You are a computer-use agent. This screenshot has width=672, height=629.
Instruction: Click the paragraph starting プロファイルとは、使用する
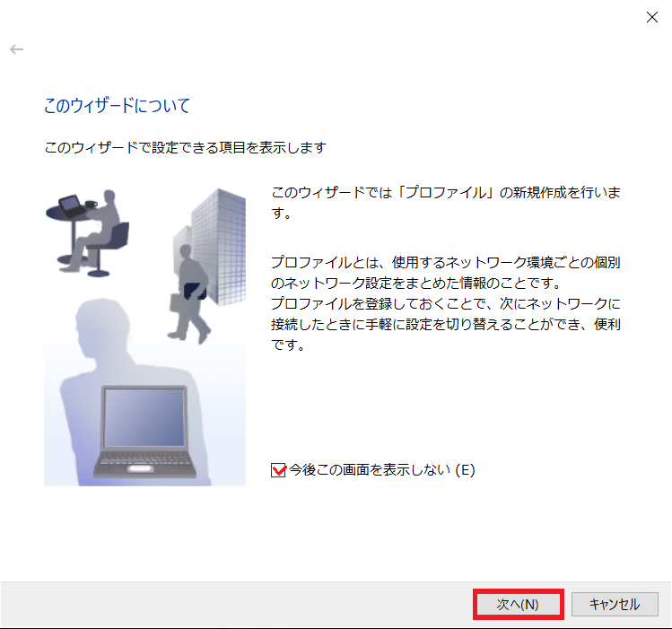(446, 303)
